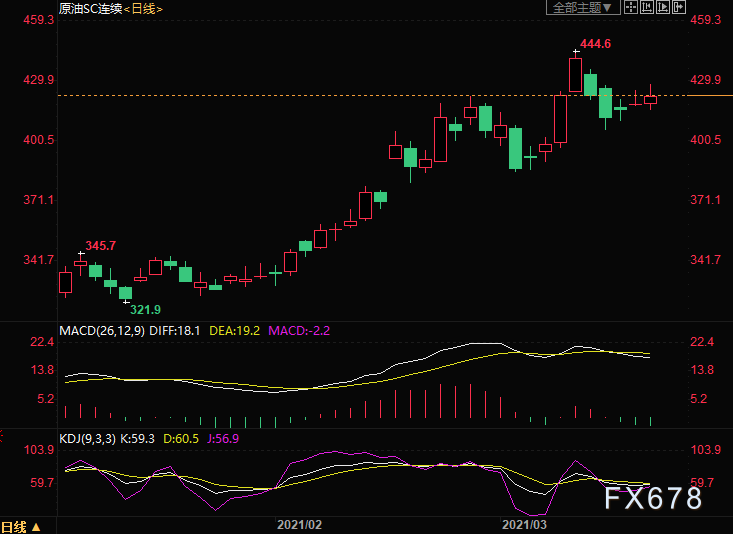The width and height of the screenshot is (733, 534).
Task: Click the right axis 341.7 price label
Action: [705, 260]
